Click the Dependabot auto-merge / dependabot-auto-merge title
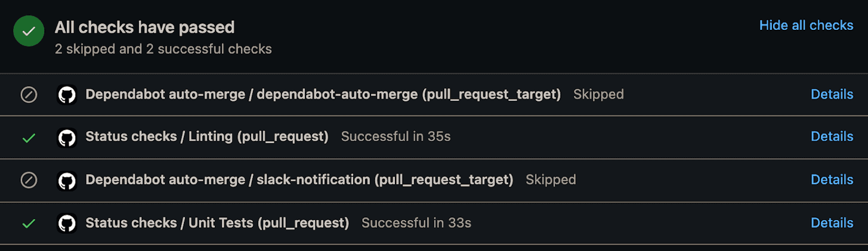Screen dimensions: 868x251 pyautogui.click(x=323, y=94)
